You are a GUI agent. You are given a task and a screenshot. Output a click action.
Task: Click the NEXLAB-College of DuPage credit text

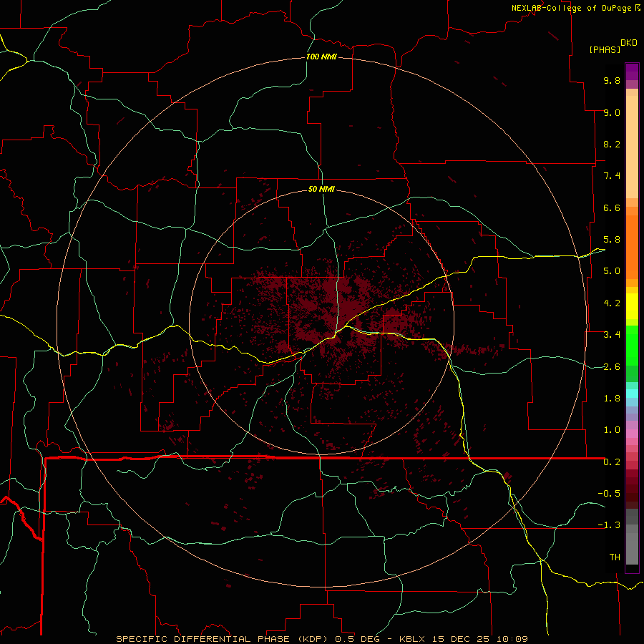pyautogui.click(x=571, y=8)
